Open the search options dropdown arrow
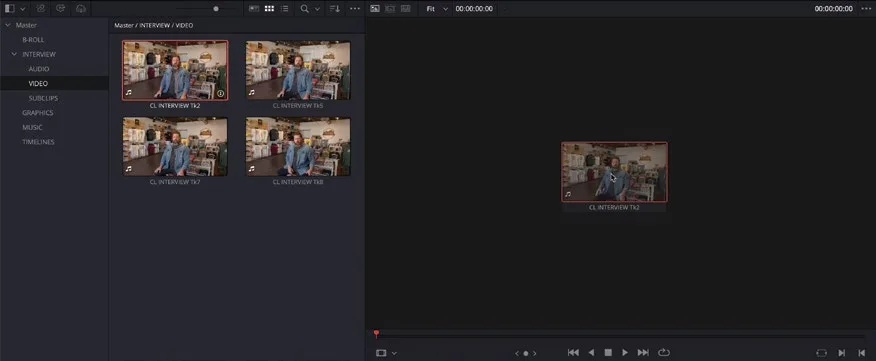Image resolution: width=876 pixels, height=361 pixels. (x=317, y=9)
